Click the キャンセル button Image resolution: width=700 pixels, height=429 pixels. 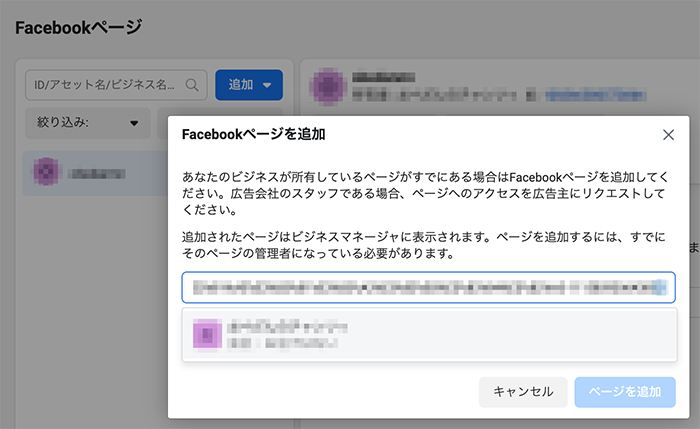(523, 392)
